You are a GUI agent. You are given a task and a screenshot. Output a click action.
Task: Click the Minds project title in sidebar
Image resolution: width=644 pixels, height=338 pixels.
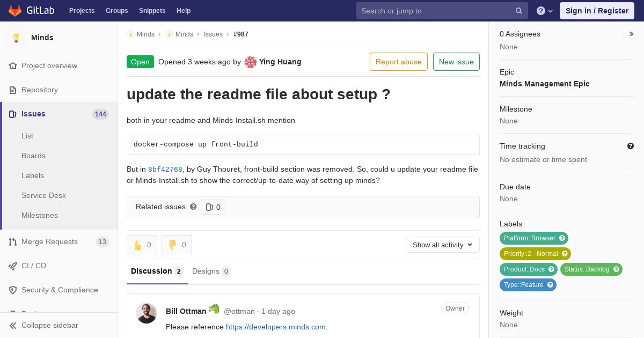tap(42, 38)
